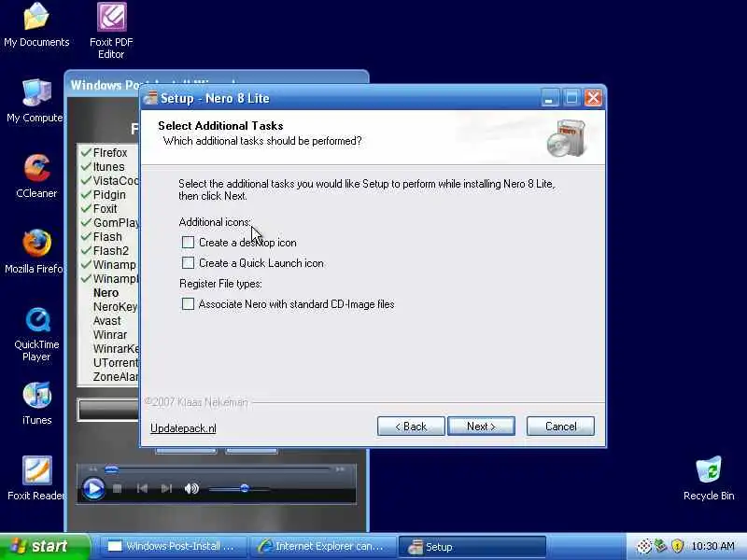Switch to Windows Post-Install taskbar button

174,546
